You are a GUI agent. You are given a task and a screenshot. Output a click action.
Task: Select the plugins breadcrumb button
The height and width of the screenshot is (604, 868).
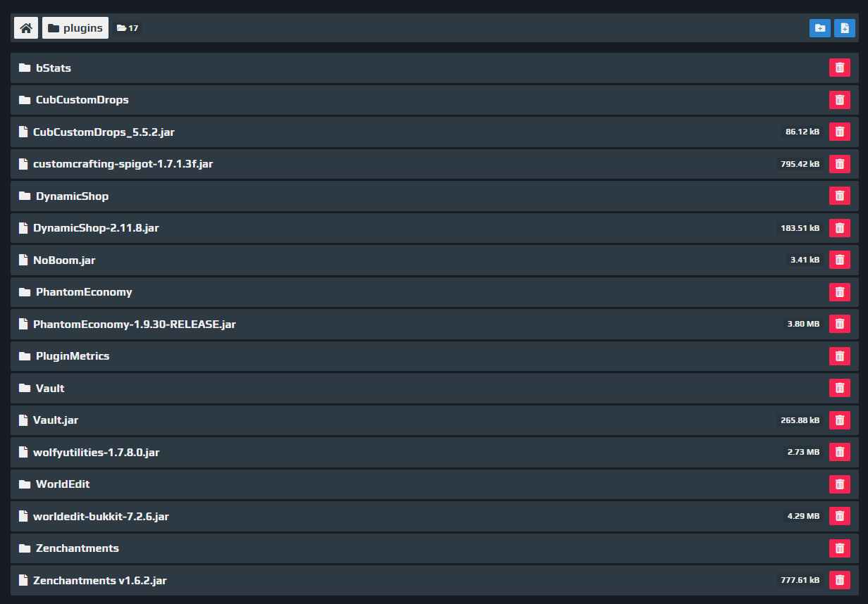click(x=75, y=28)
